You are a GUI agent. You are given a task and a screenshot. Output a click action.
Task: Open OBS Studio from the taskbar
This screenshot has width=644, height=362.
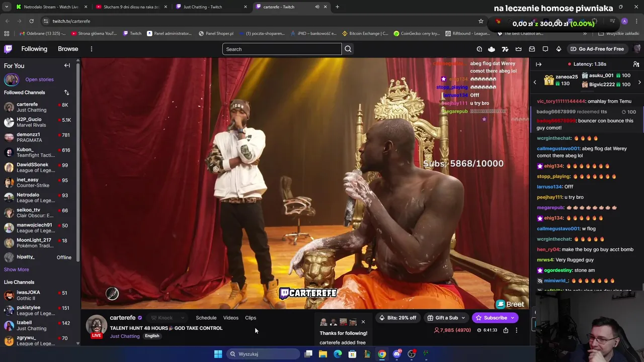tap(412, 354)
